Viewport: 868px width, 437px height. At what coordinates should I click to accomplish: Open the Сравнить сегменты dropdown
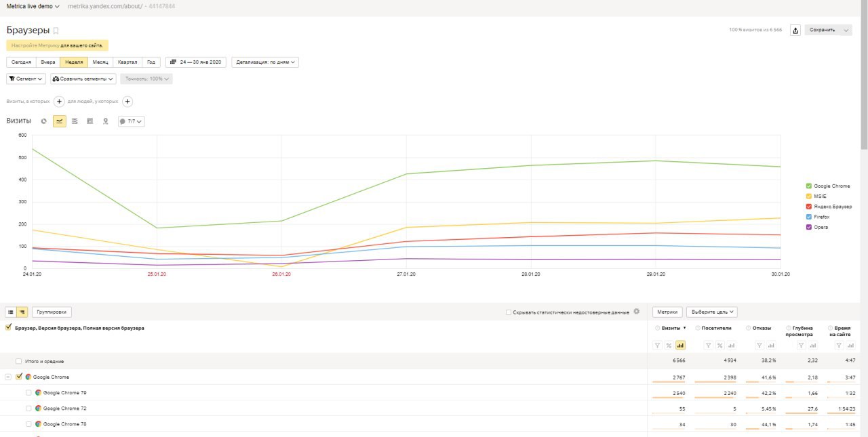pos(83,79)
